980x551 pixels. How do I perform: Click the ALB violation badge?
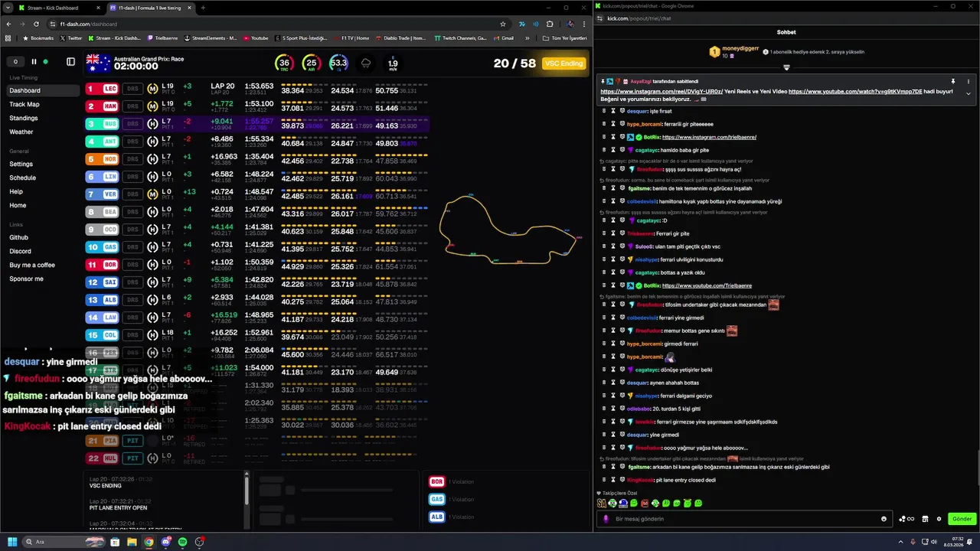[x=437, y=517]
